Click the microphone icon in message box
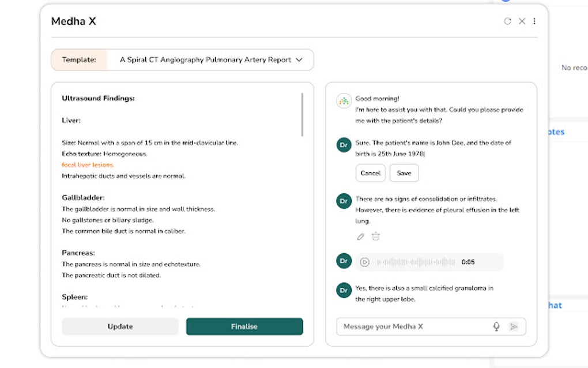This screenshot has height=368, width=588. 496,326
